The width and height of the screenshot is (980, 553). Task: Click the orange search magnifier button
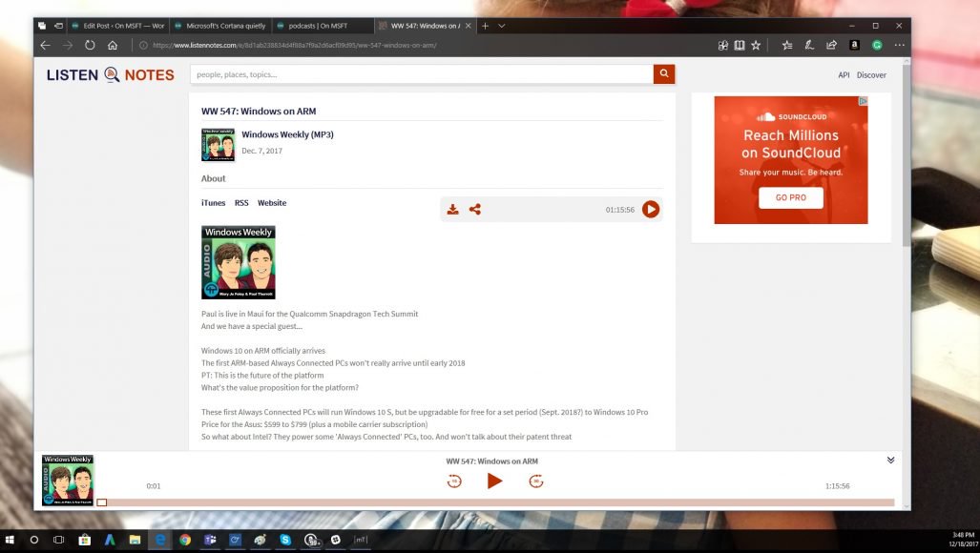pyautogui.click(x=664, y=74)
